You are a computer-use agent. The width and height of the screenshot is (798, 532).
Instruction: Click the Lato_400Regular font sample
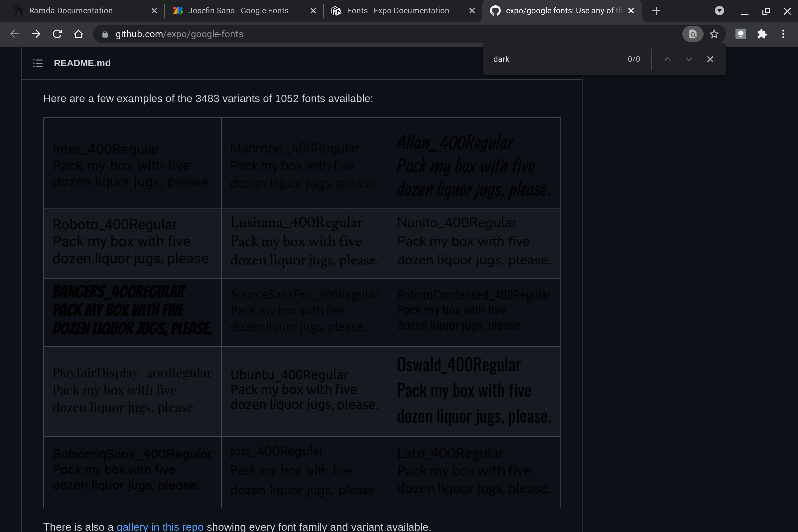(x=473, y=471)
